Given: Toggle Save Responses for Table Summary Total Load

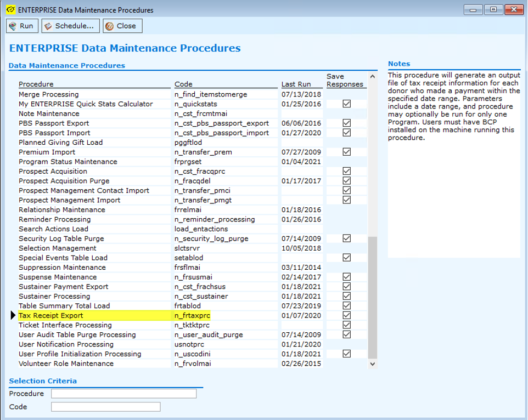Looking at the screenshot, I should click(346, 305).
